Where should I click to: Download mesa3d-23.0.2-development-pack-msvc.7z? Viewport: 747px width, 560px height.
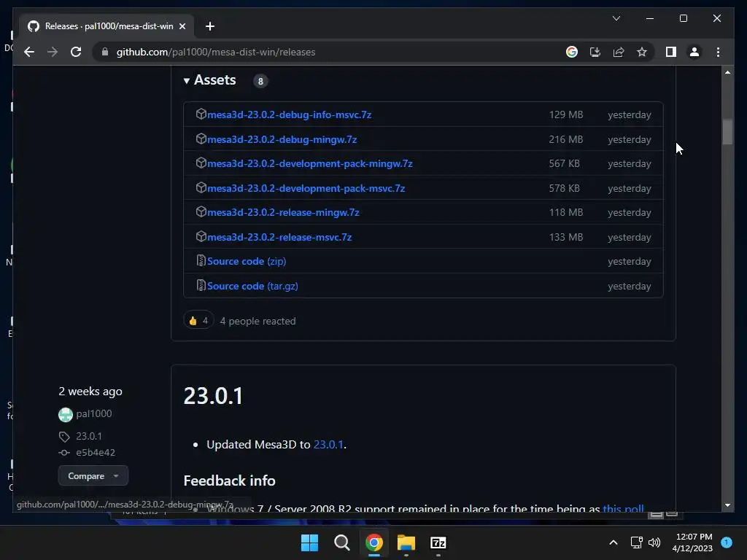pyautogui.click(x=306, y=188)
